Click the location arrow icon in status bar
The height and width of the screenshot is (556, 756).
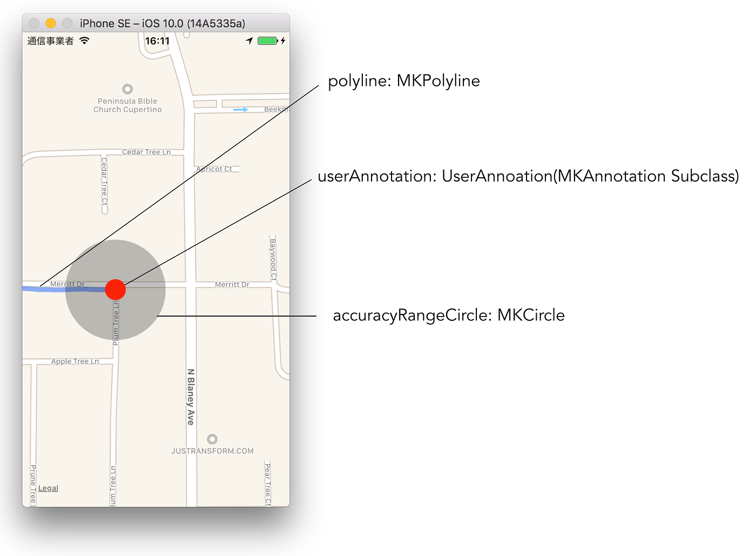(x=248, y=40)
